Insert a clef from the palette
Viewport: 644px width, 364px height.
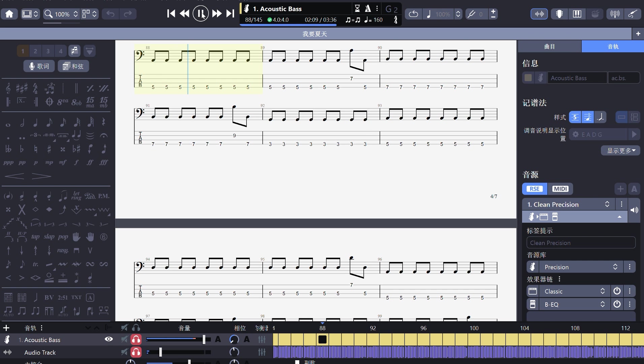(x=8, y=88)
